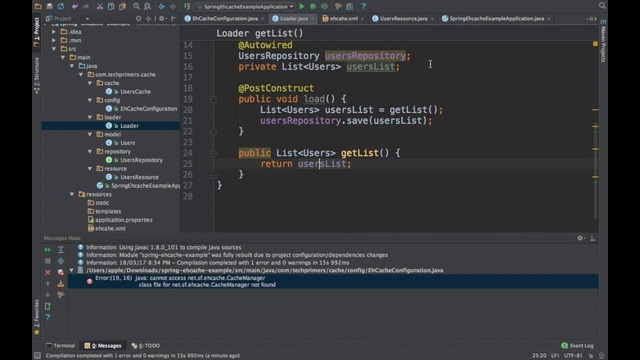Collapse the repository package
Screen dimensions: 640x360
(x=90, y=151)
